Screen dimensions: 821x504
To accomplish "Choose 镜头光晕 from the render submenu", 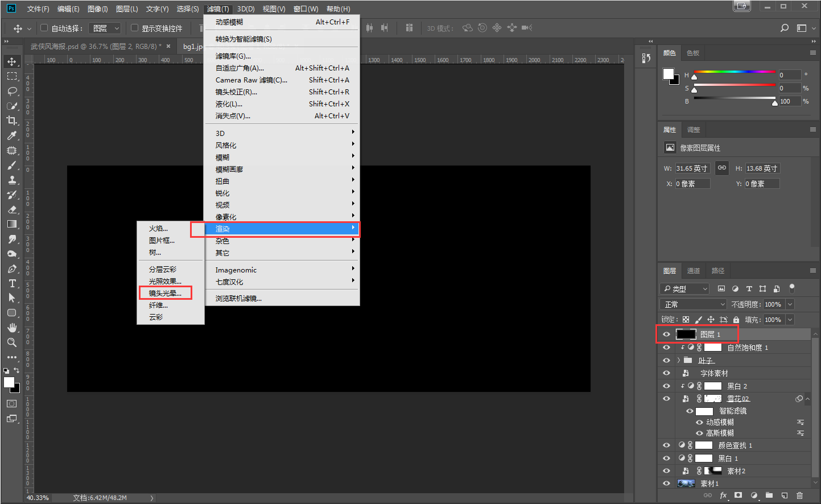I will coord(165,293).
